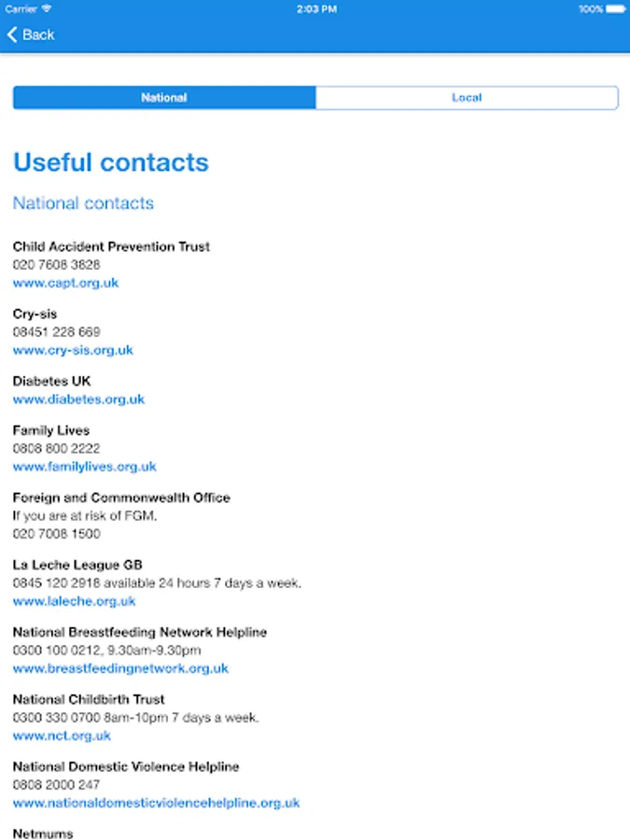The height and width of the screenshot is (840, 630).
Task: Visit www.diabetes.org.uk website link
Action: pyautogui.click(x=78, y=399)
